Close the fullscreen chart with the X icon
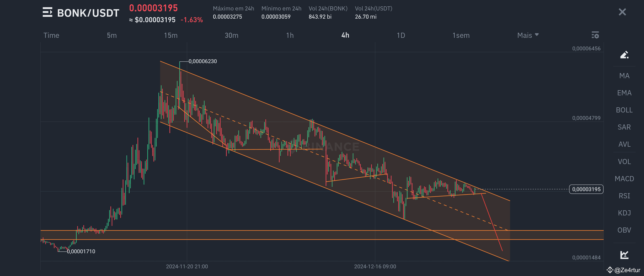 622,12
